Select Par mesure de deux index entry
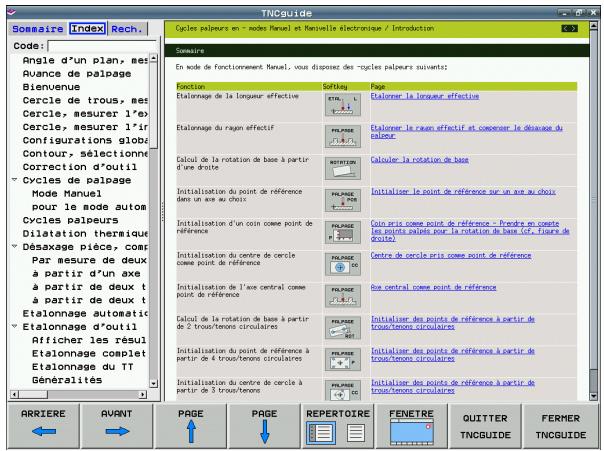This screenshot has height=451, width=604. click(89, 260)
